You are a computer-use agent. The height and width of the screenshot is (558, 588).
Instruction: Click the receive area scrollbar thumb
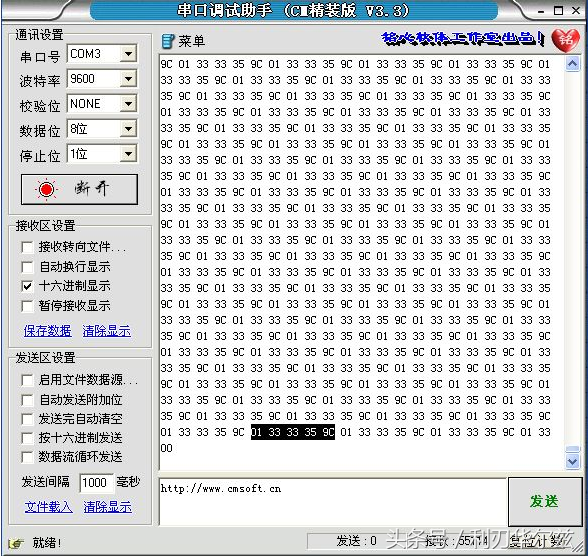pos(572,449)
